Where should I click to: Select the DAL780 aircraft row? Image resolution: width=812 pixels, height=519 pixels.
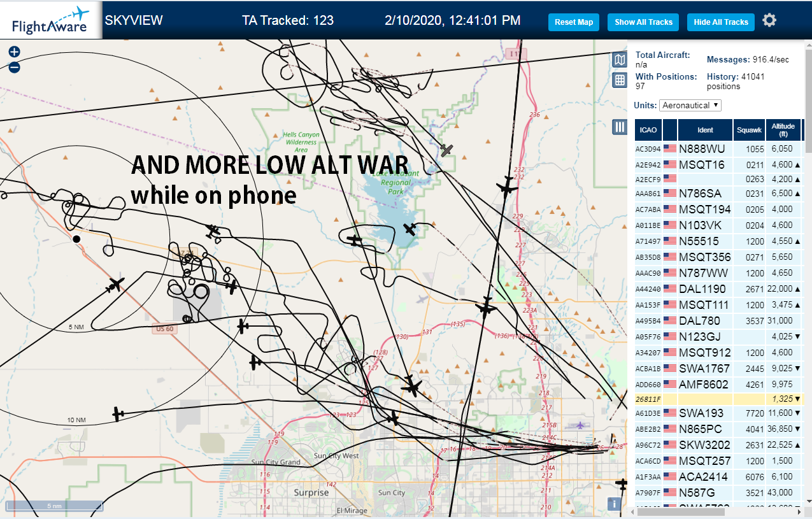point(718,320)
